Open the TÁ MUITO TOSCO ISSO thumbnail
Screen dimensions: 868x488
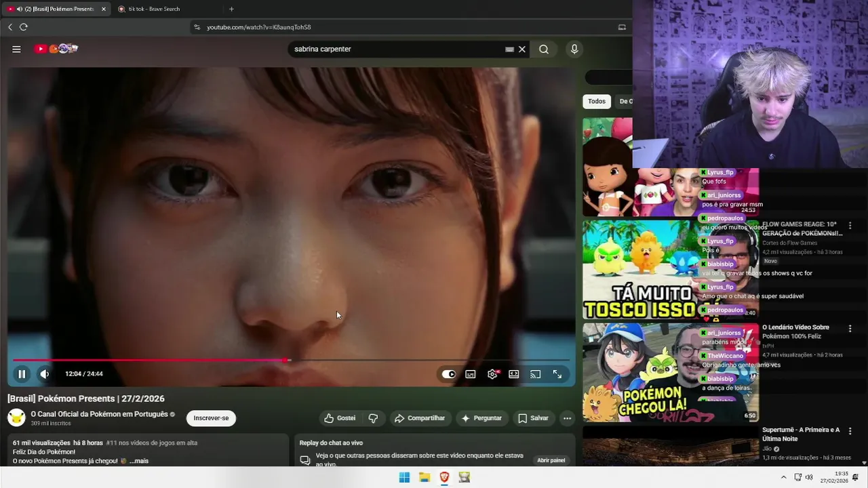pyautogui.click(x=670, y=269)
